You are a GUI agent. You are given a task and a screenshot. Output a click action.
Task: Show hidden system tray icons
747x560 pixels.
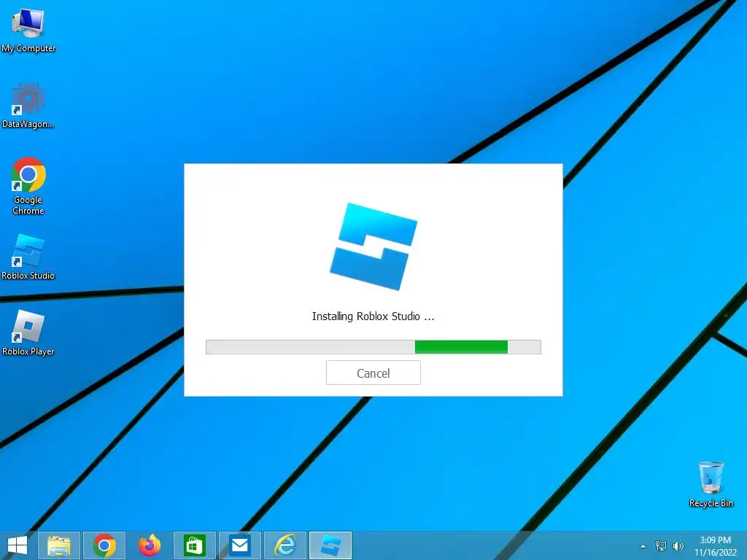(x=643, y=546)
